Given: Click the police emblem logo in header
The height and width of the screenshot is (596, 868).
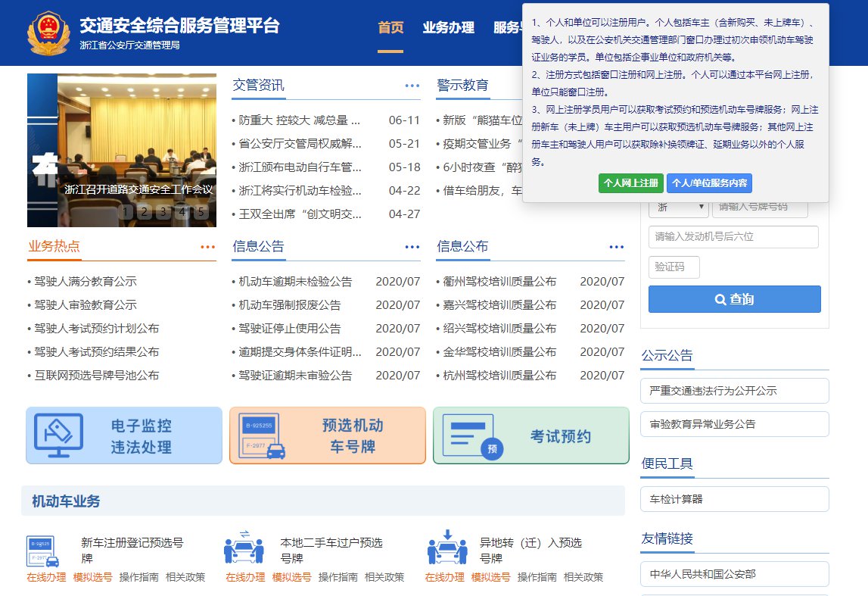Looking at the screenshot, I should click(x=47, y=33).
